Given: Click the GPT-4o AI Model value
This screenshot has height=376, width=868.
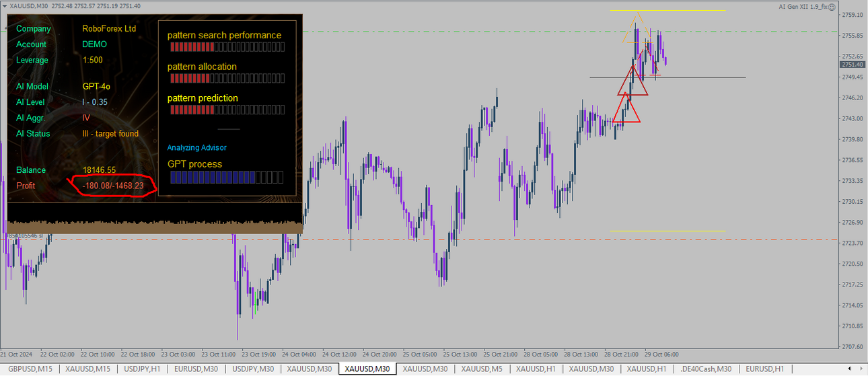Looking at the screenshot, I should point(96,87).
